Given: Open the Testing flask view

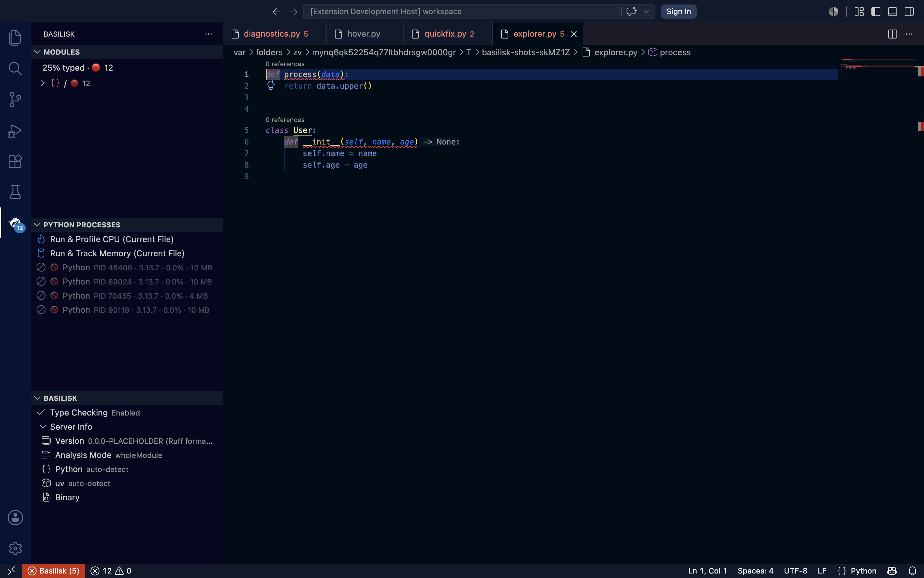Looking at the screenshot, I should pos(15,192).
